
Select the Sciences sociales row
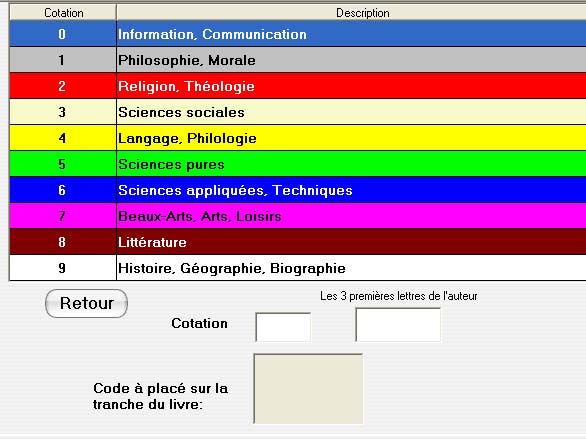pos(297,112)
